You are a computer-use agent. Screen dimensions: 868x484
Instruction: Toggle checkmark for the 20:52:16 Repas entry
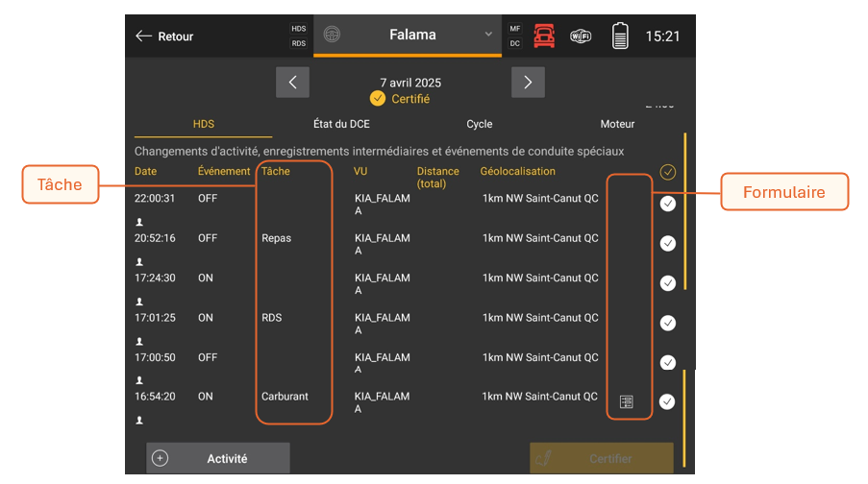pos(668,243)
